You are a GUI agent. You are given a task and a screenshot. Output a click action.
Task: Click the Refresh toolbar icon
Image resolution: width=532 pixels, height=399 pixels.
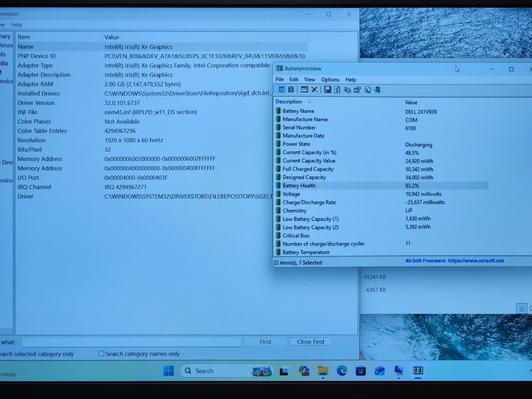[x=337, y=89]
